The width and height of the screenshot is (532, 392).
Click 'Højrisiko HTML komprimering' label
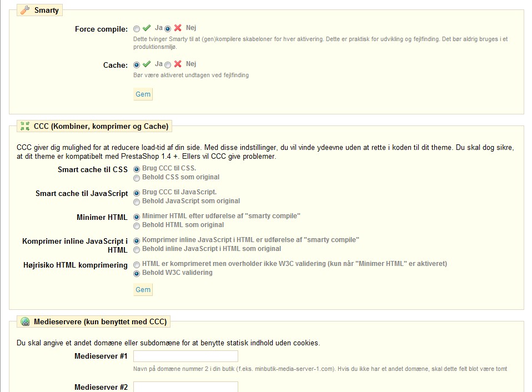[x=76, y=265]
